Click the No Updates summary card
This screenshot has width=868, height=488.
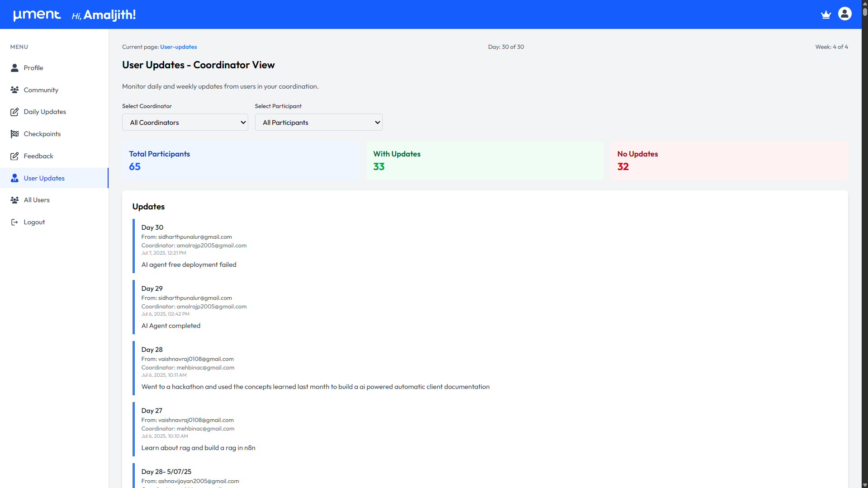pos(729,161)
